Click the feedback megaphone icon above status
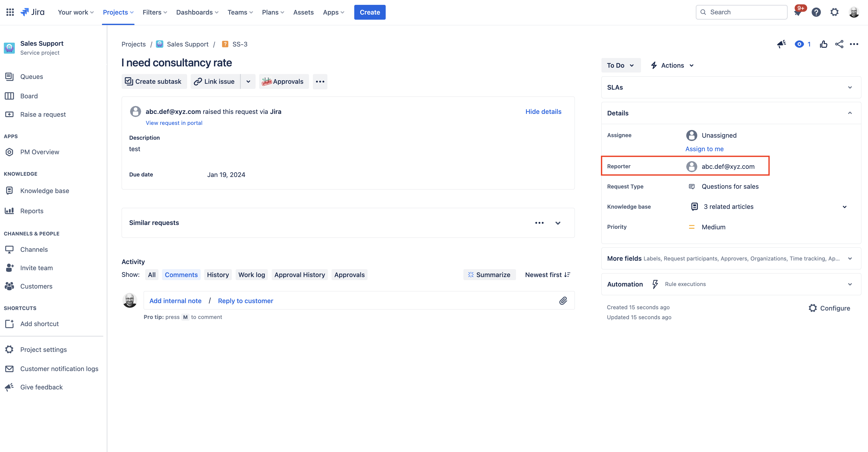This screenshot has height=452, width=868. [781, 44]
